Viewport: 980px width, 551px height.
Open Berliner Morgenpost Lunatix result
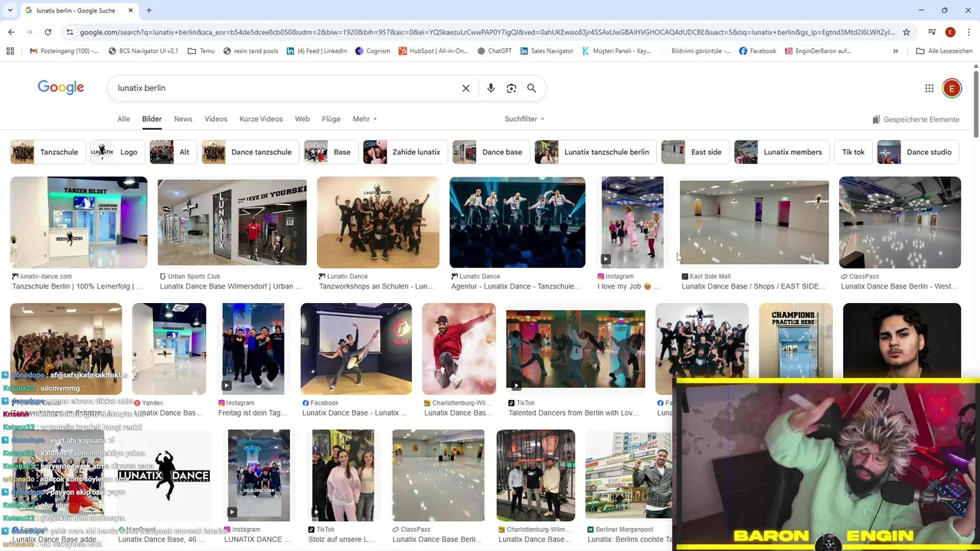pyautogui.click(x=629, y=475)
